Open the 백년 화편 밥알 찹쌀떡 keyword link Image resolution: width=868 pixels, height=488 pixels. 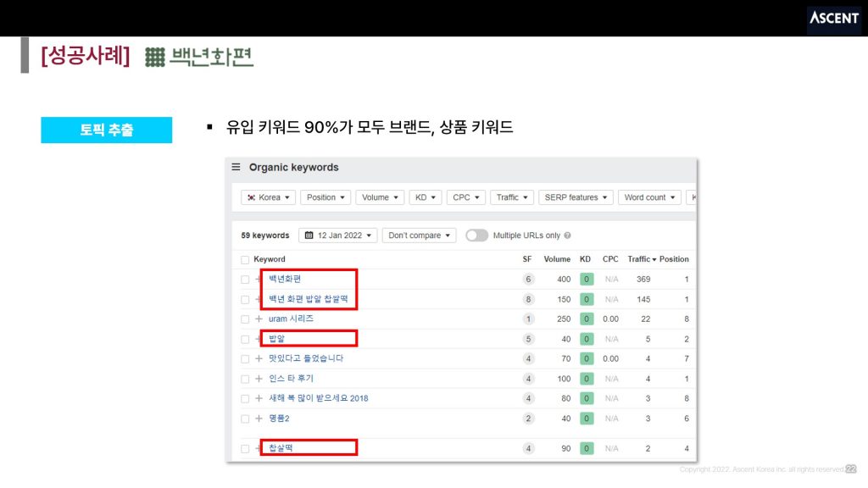tap(308, 299)
